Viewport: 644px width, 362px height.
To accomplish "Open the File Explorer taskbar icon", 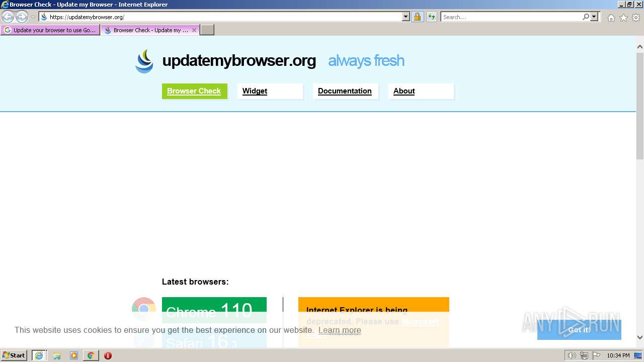I will coord(57,355).
